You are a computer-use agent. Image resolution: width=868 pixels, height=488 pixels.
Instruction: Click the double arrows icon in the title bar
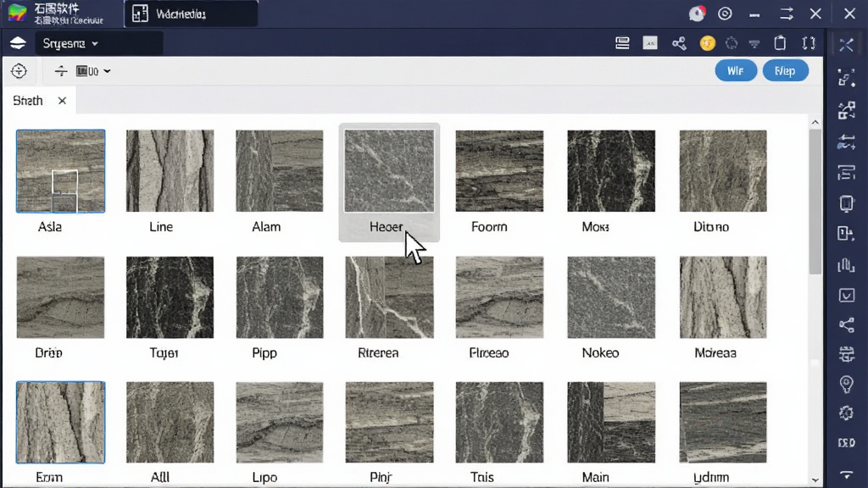(x=786, y=14)
